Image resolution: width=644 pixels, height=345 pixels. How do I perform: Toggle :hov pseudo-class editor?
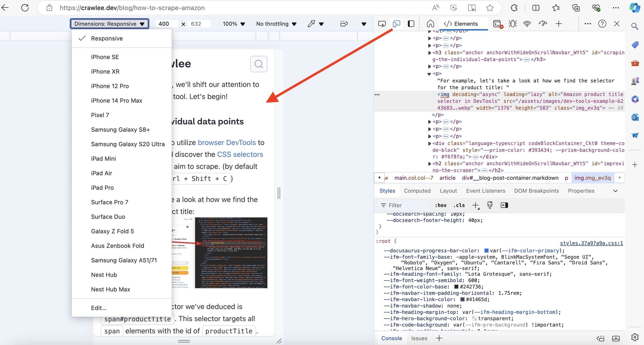point(441,205)
